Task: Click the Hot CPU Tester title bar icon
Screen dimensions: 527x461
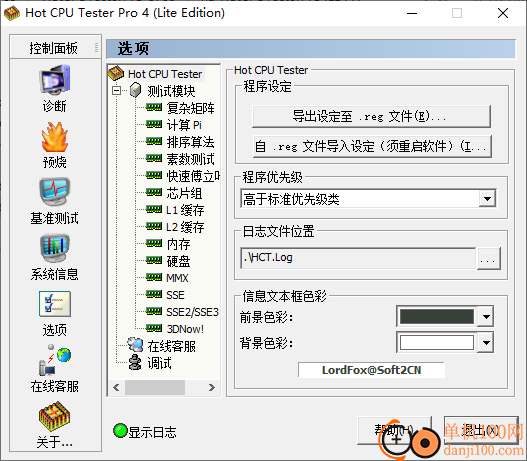Action: tap(12, 13)
